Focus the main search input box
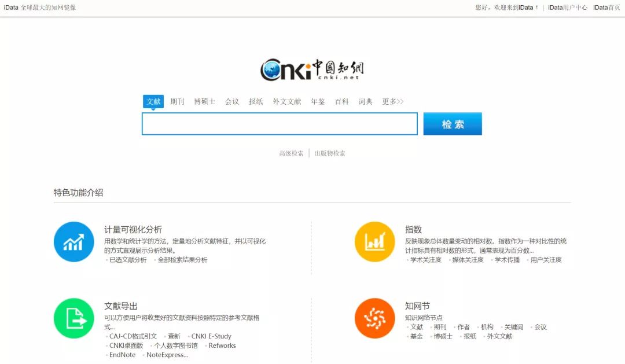Image resolution: width=625 pixels, height=364 pixels. (280, 124)
